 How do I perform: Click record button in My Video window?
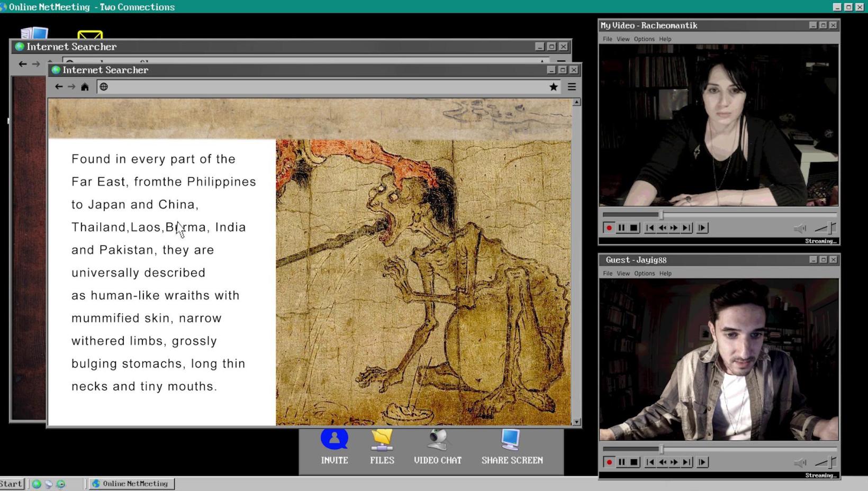[x=609, y=228]
